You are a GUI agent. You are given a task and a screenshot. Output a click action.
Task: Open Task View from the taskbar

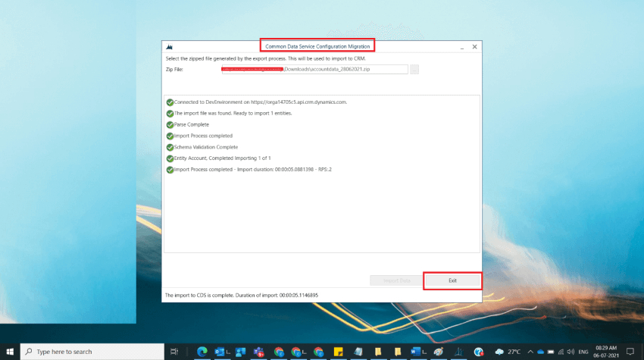(x=174, y=352)
